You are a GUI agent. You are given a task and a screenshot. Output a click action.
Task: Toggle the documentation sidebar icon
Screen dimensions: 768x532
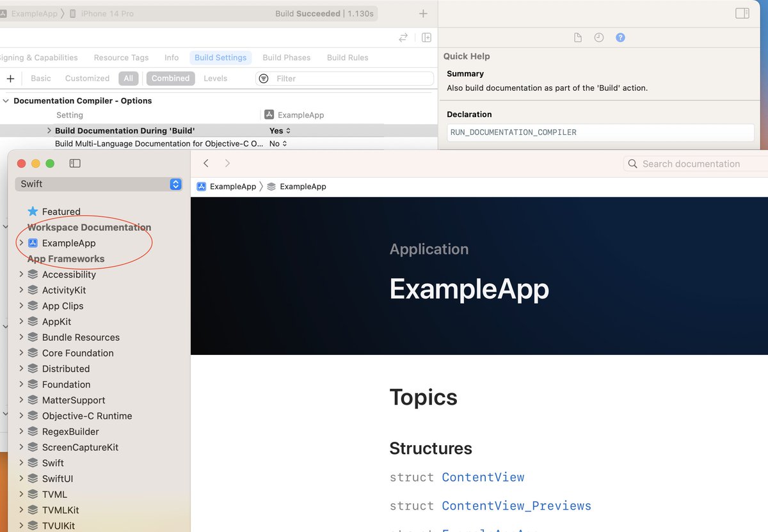[x=75, y=164]
